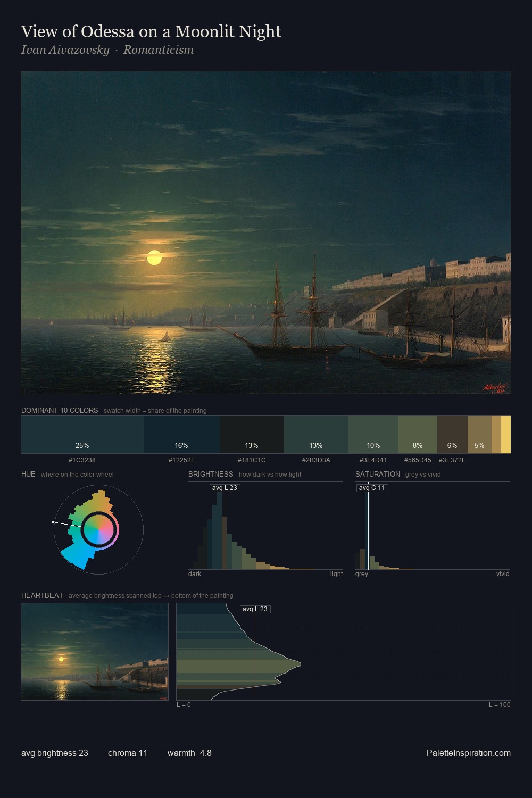The image size is (532, 798).
Task: Click the 'light' axis label
Action: pyautogui.click(x=336, y=574)
